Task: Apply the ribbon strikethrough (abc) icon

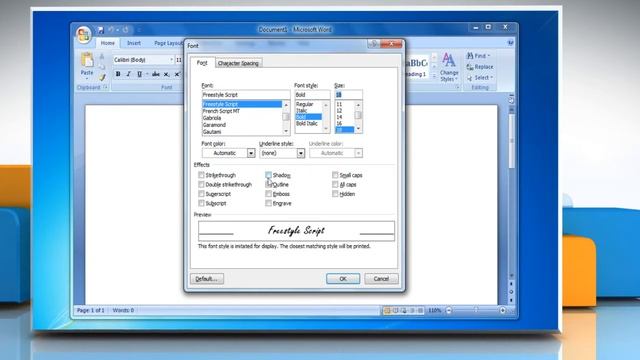Action: pyautogui.click(x=156, y=74)
